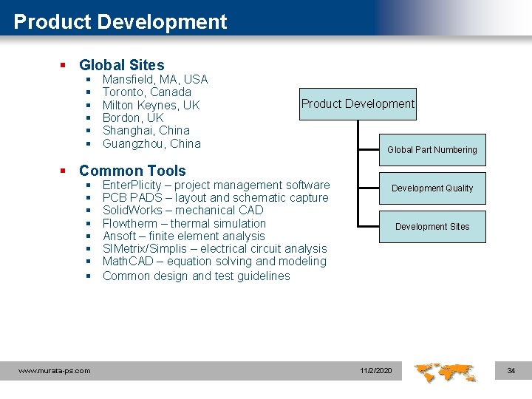Click the SolidWorks mechanical CAD line
Viewport: 532px width, 399px height.
click(183, 210)
